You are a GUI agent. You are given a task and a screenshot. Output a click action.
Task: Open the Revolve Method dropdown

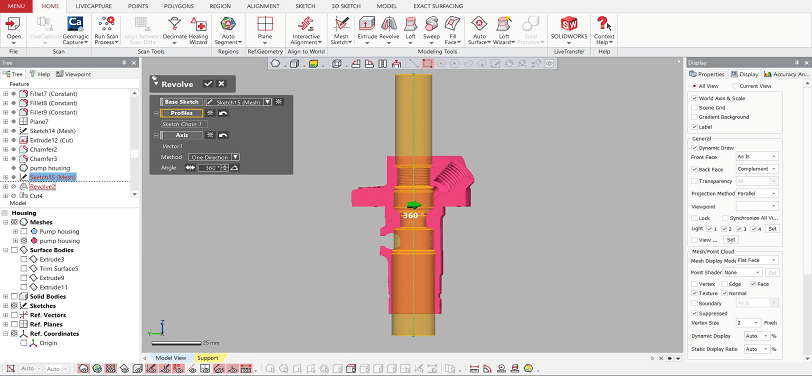coord(214,157)
